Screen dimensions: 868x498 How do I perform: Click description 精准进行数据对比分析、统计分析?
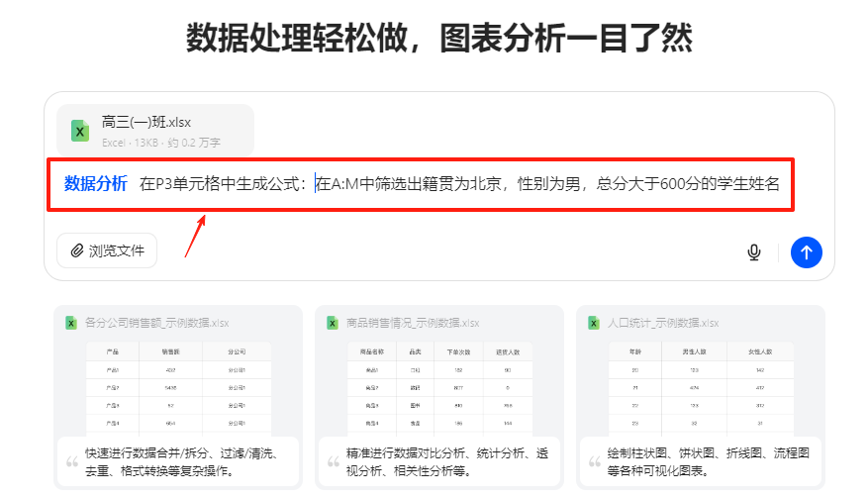[447, 462]
